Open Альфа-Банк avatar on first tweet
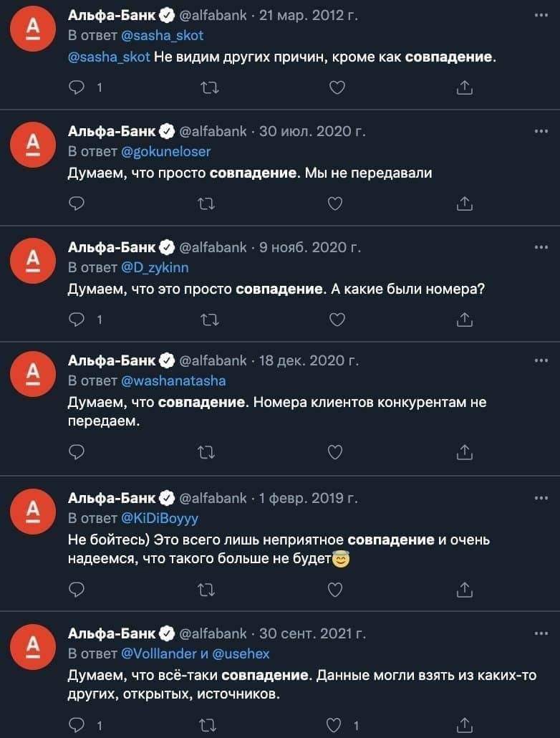Image resolution: width=560 pixels, height=738 pixels. (x=33, y=28)
